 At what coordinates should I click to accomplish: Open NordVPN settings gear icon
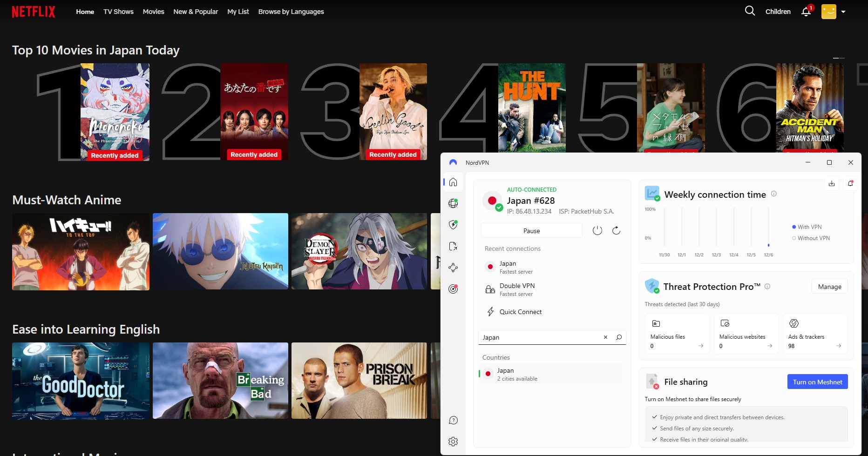453,442
